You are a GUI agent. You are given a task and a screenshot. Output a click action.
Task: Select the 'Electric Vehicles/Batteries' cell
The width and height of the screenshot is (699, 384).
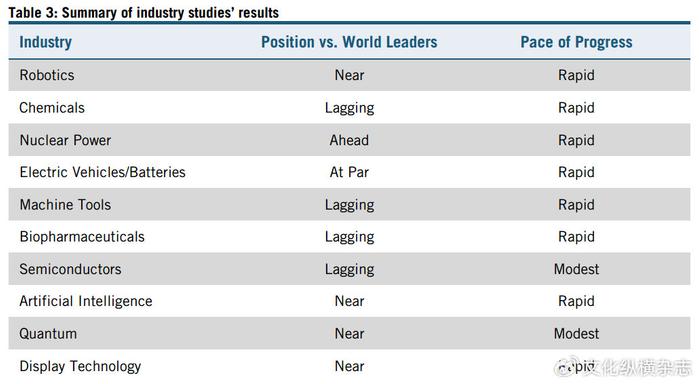pos(103,172)
